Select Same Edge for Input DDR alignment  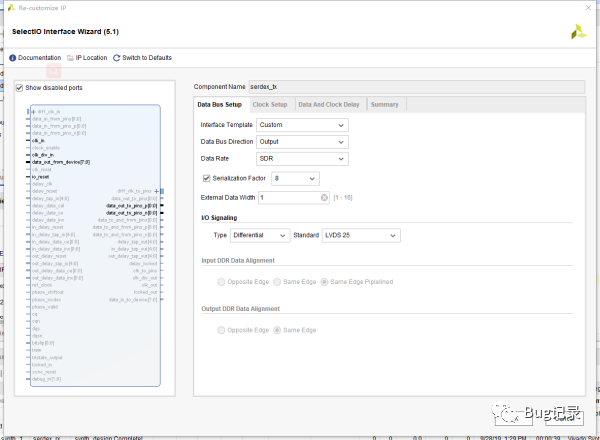point(277,282)
